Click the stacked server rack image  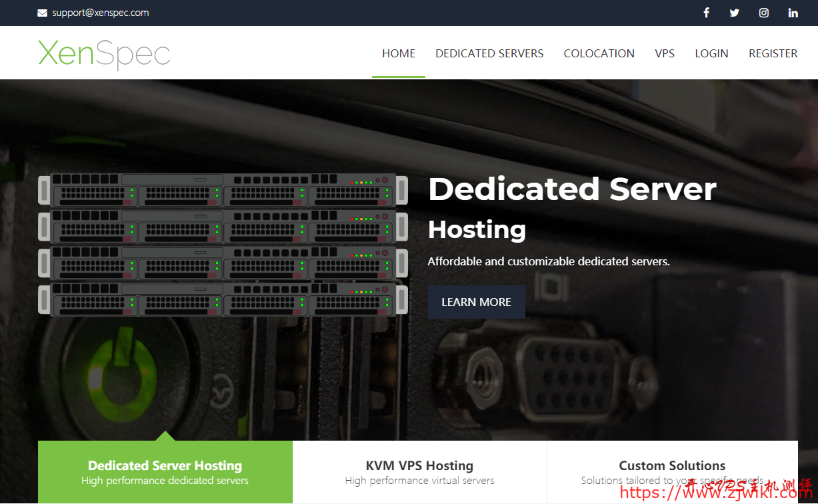tap(223, 245)
